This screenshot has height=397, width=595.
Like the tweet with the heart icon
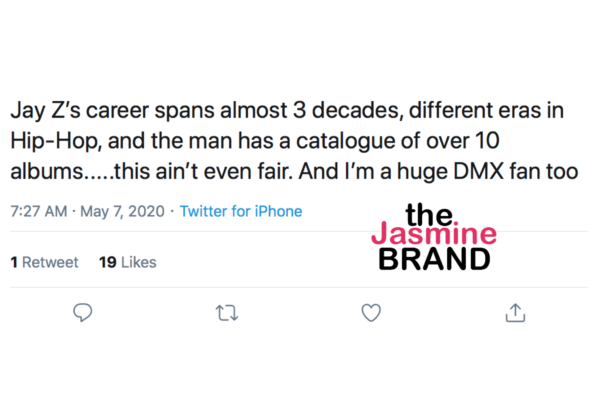371,313
